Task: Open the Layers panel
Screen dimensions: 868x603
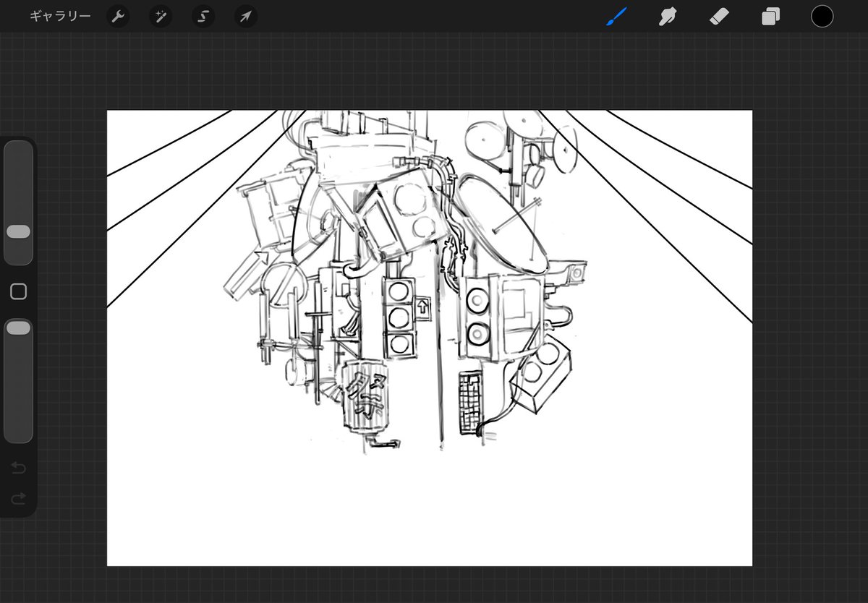Action: pyautogui.click(x=770, y=16)
